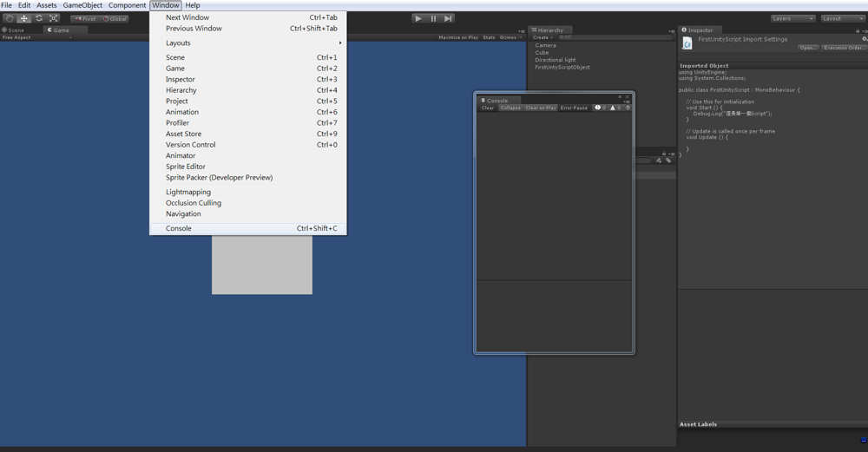This screenshot has height=452, width=868.
Task: Select Asset Store in the Window menu
Action: (183, 134)
